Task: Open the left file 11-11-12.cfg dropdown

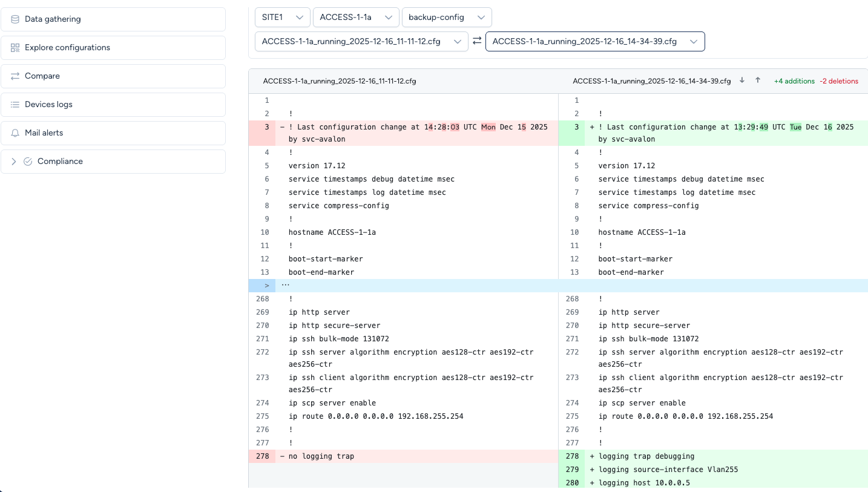Action: tap(361, 42)
